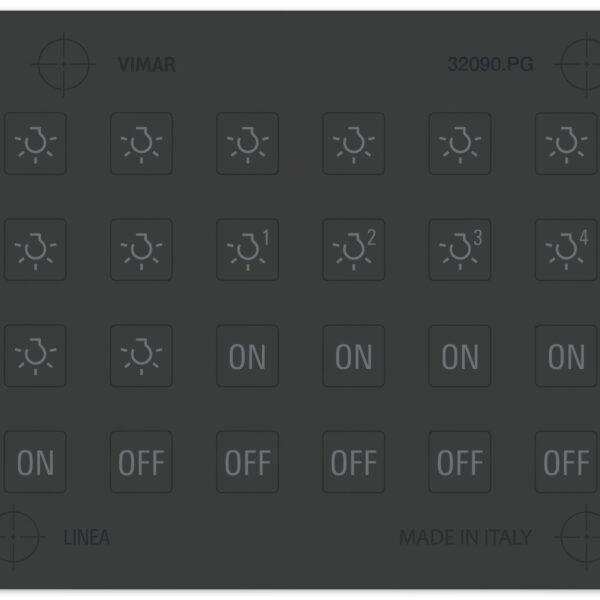The height and width of the screenshot is (600, 600).
Task: Click the third lamp icon in top row
Action: pyautogui.click(x=248, y=143)
